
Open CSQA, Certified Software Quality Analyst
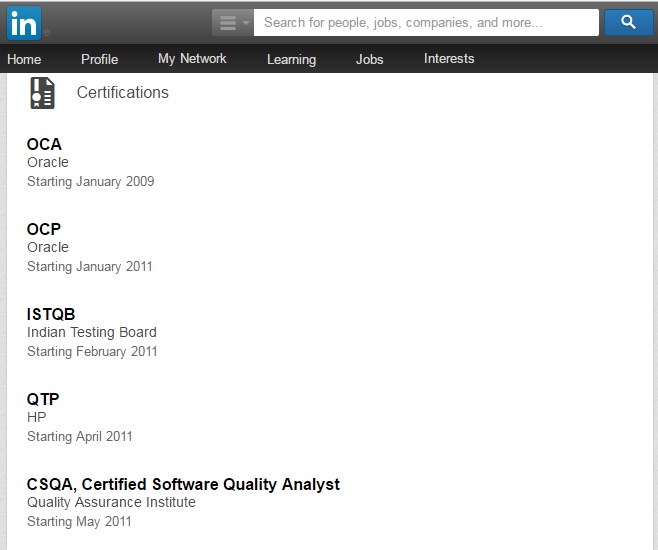tap(183, 484)
